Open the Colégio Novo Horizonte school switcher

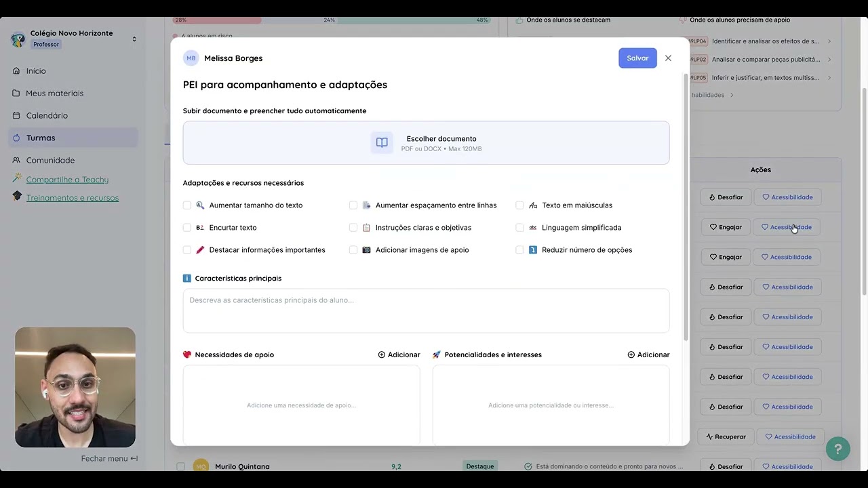pyautogui.click(x=134, y=39)
